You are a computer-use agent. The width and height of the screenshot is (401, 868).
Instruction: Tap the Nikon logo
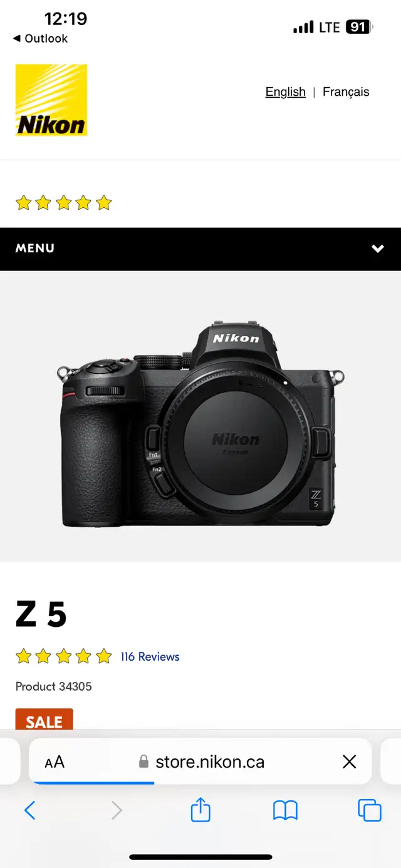(51, 100)
